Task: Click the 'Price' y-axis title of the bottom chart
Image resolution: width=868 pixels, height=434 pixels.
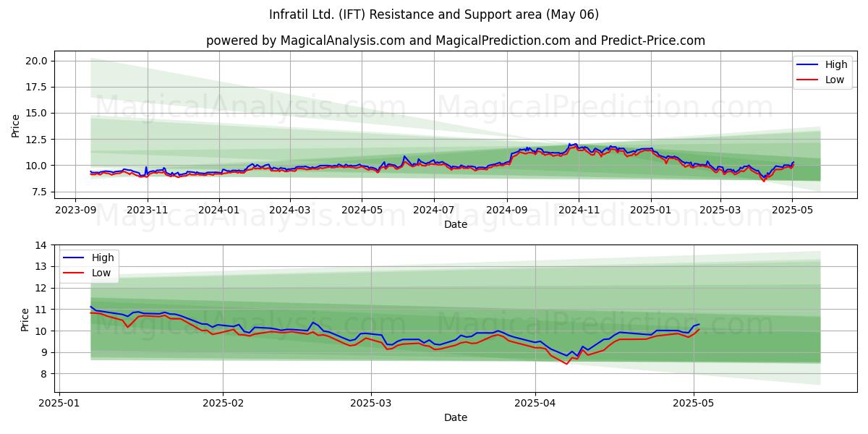Action: coord(25,319)
